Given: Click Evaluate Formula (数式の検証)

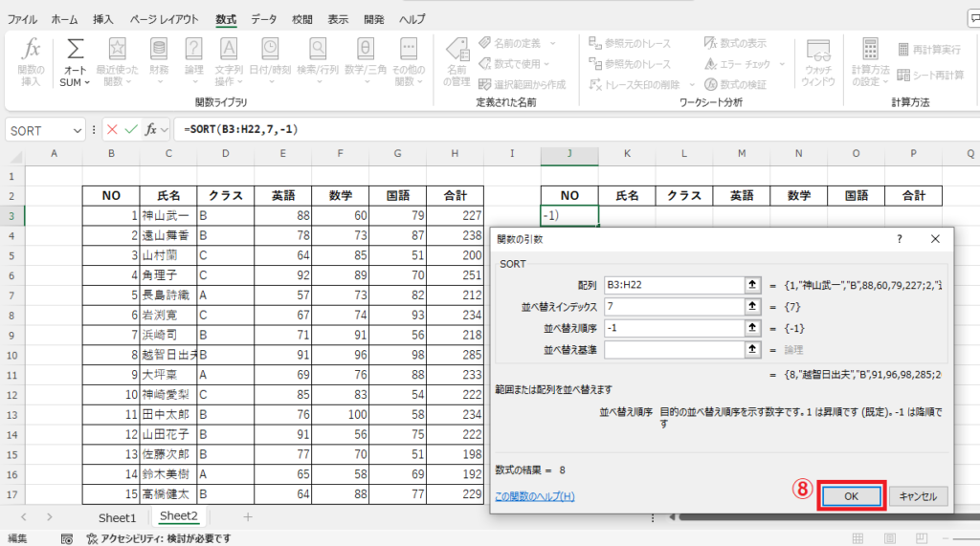Looking at the screenshot, I should pyautogui.click(x=735, y=84).
